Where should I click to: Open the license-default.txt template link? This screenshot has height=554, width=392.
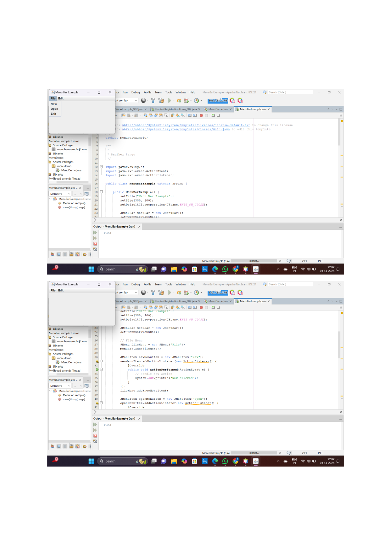click(186, 125)
